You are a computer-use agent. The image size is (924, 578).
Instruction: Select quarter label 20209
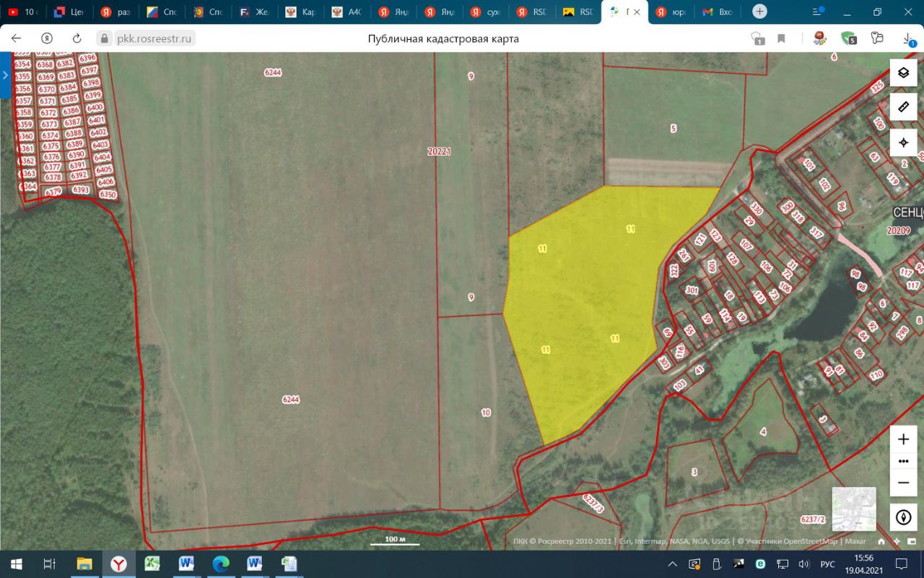[x=899, y=230]
